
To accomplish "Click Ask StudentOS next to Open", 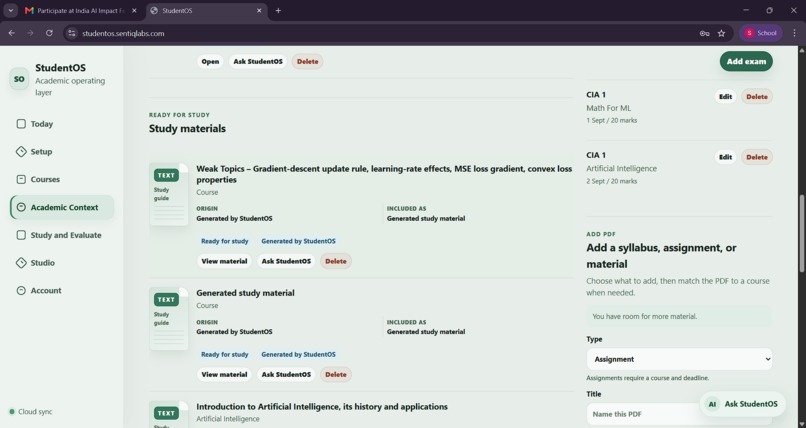I will tap(258, 61).
